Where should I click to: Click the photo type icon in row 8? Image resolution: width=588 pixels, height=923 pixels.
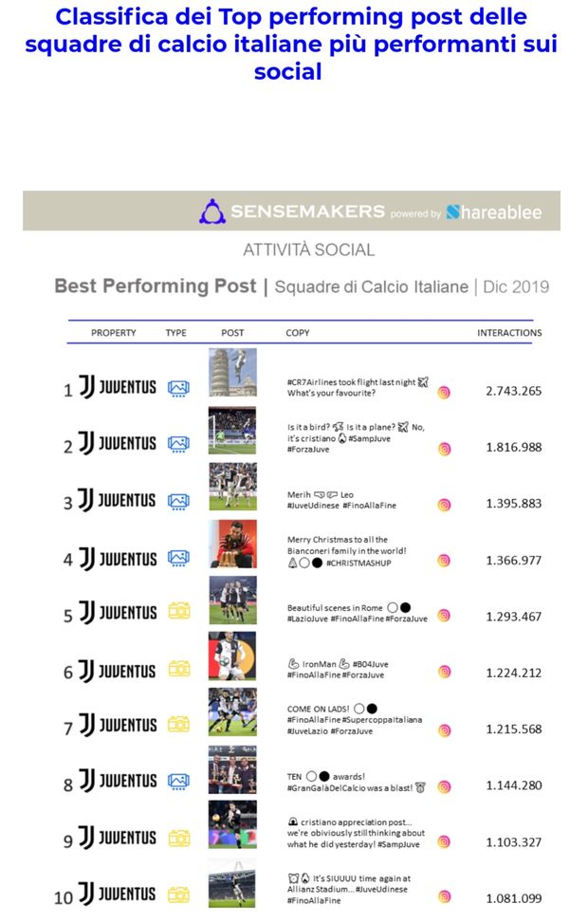coord(178,782)
